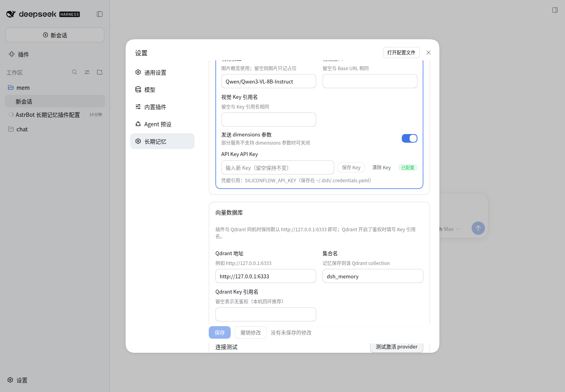
Task: Focus the Qdrant Key 引用名 input
Action: tap(266, 314)
